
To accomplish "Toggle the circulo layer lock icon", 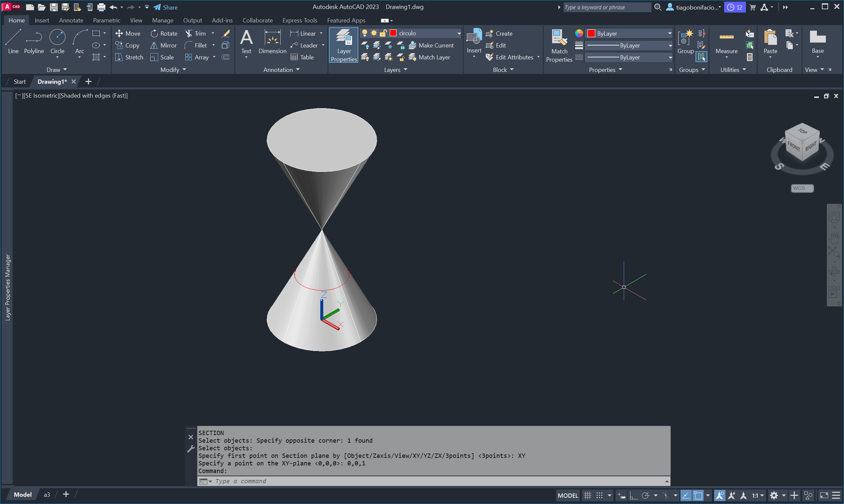I will [383, 33].
